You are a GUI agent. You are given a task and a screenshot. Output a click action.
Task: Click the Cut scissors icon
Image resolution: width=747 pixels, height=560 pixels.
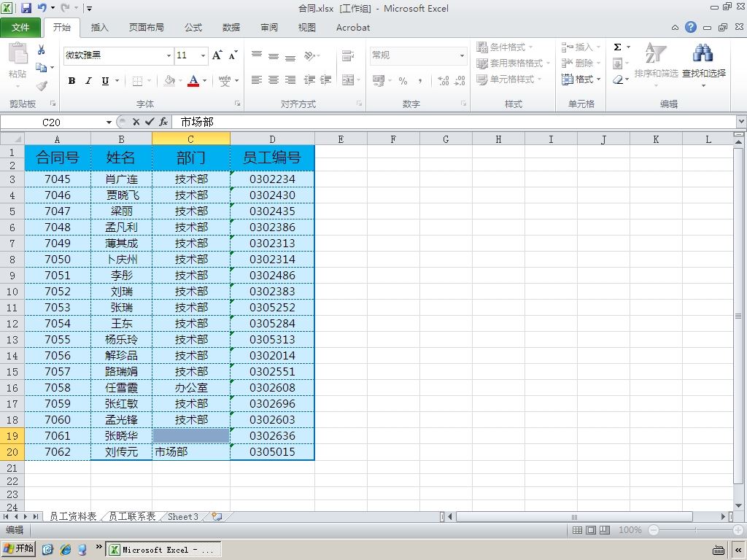(42, 50)
